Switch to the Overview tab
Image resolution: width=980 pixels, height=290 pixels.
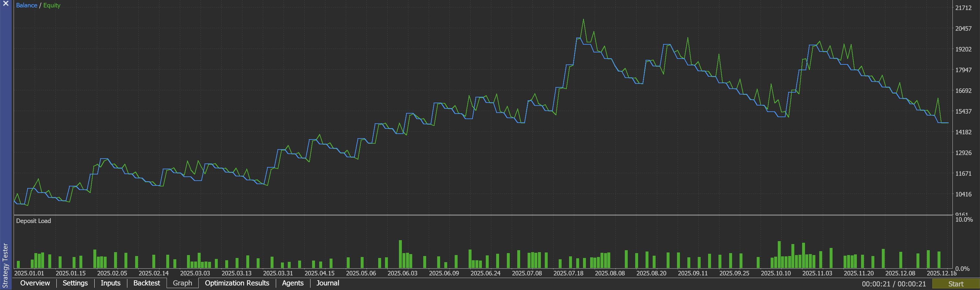[x=35, y=283]
